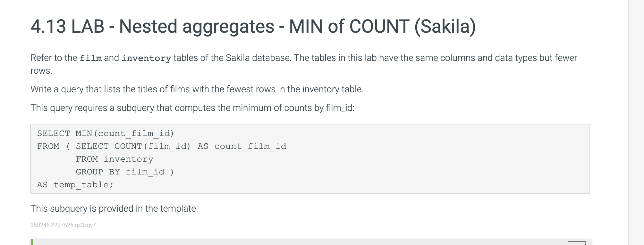Image resolution: width=644 pixels, height=245 pixels.
Task: Click the sentence 'This subquery is provided in the template.'
Action: click(114, 209)
